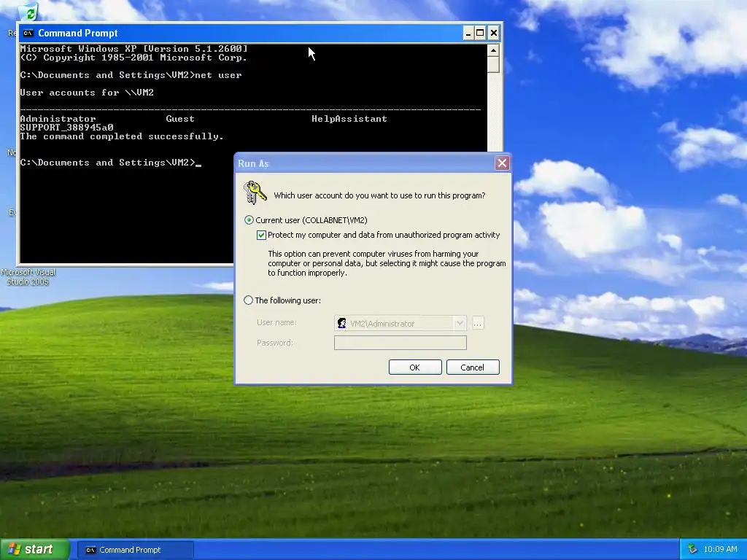Click the keys icon in Run As dialog
Viewport: 747px width, 560px height.
click(x=255, y=192)
